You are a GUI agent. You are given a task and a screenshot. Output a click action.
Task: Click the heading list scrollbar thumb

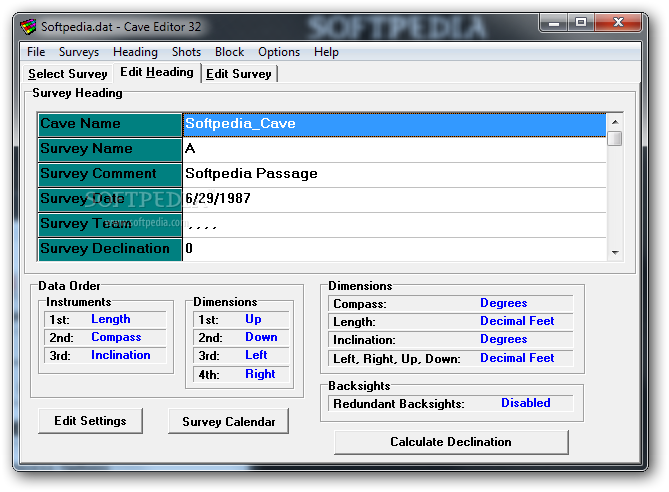tap(615, 139)
